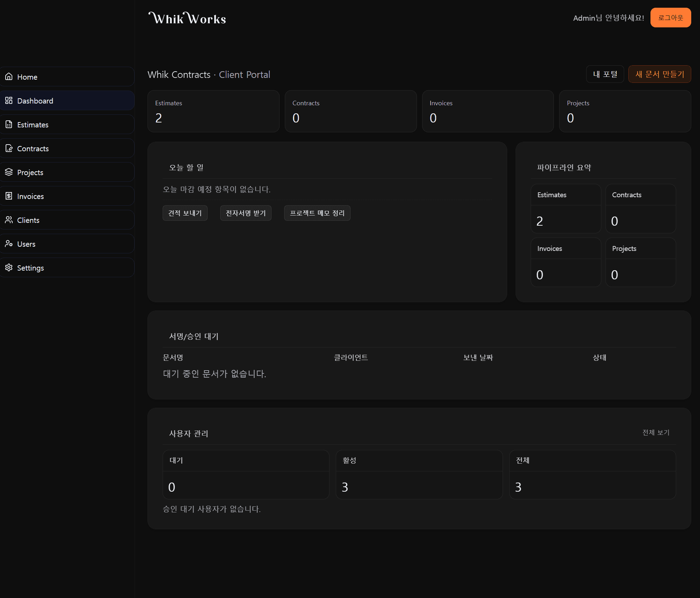Click the Settings gear icon
The width and height of the screenshot is (700, 598).
tap(9, 268)
